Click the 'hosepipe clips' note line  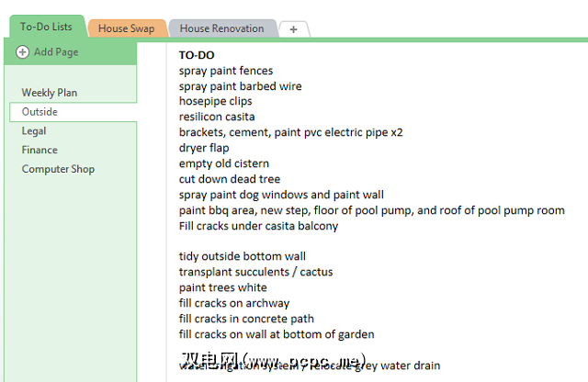(215, 102)
